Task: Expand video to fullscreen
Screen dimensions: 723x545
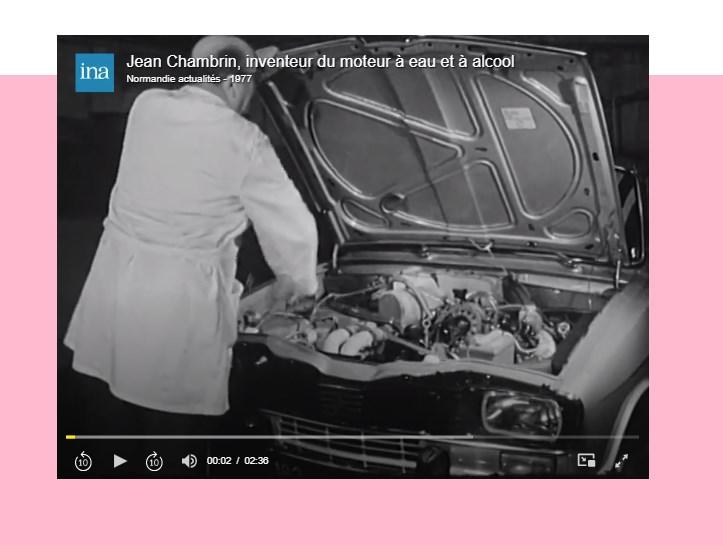Action: tap(622, 461)
